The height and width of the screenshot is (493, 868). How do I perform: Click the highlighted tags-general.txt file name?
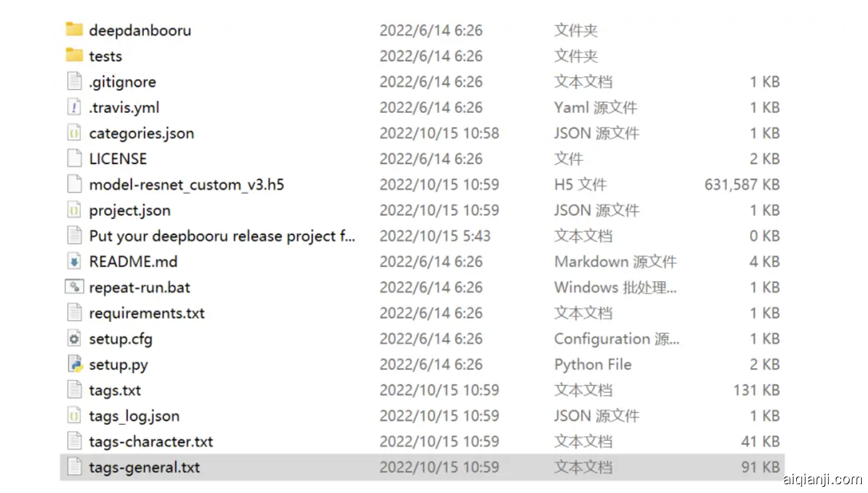coord(144,468)
